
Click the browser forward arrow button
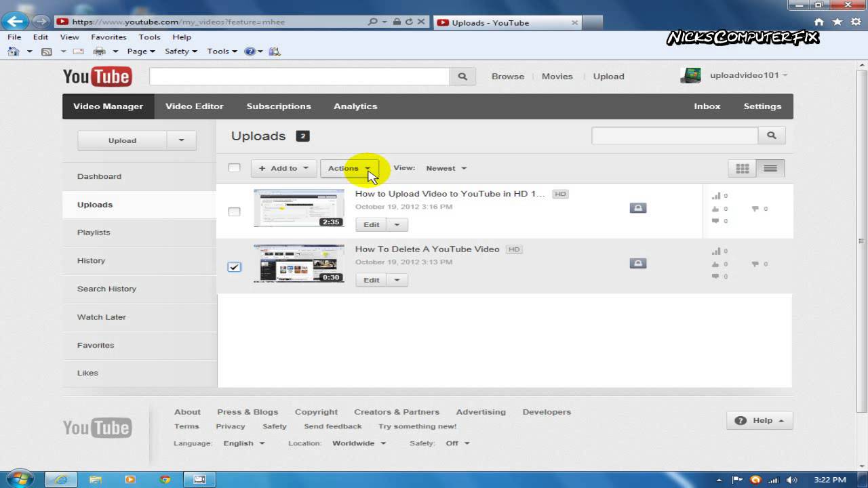point(40,22)
